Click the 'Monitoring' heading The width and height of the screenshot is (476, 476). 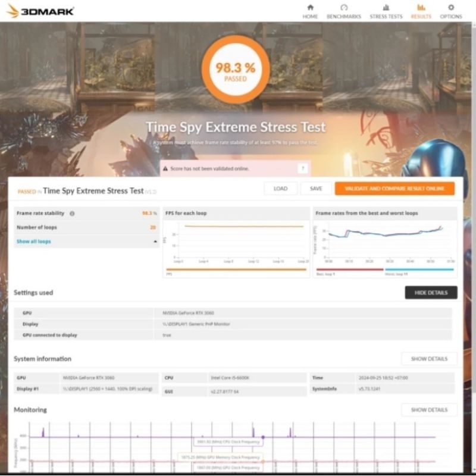tap(30, 410)
